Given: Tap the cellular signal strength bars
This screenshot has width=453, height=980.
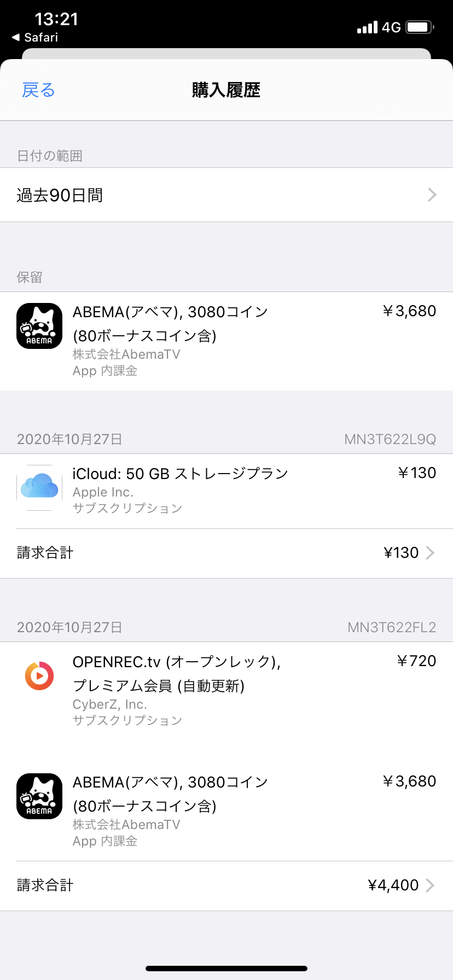Looking at the screenshot, I should tap(367, 27).
